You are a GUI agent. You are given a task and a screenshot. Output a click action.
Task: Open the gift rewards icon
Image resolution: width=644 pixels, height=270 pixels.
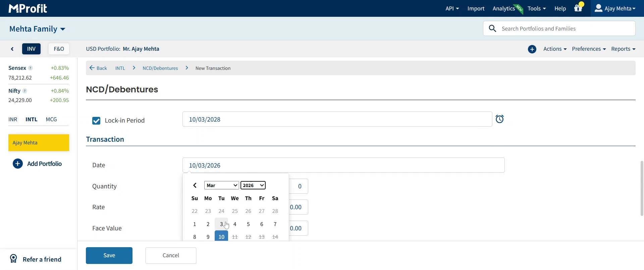[x=578, y=8]
